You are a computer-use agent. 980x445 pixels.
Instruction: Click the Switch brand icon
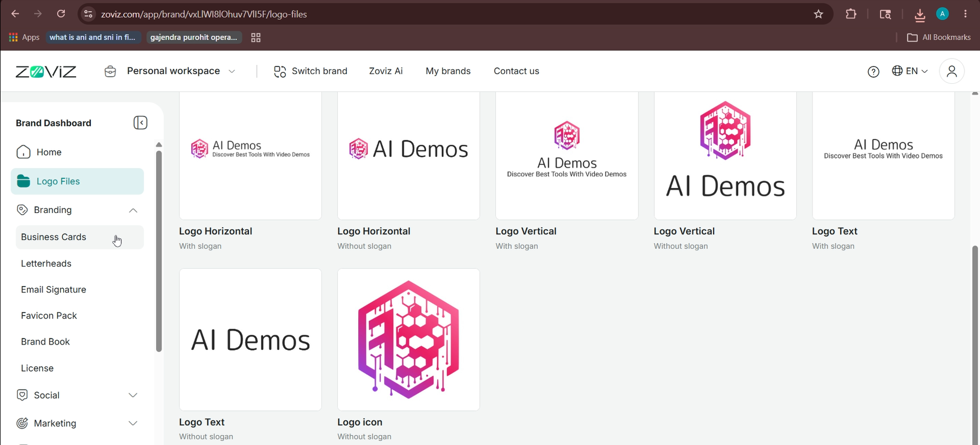[x=280, y=71]
